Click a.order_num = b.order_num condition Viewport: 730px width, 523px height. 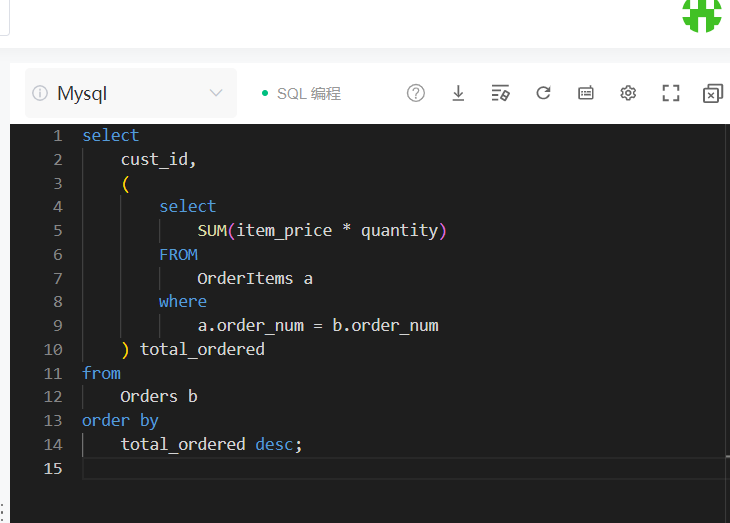318,326
